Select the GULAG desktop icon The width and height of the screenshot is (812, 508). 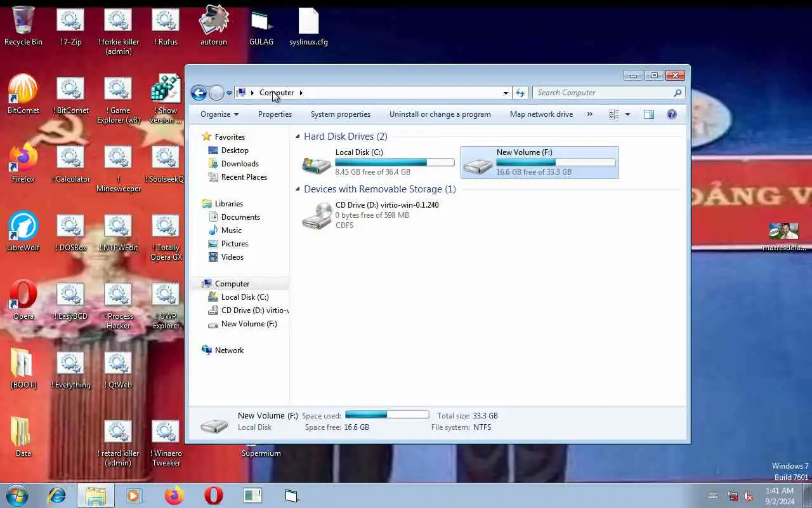tap(261, 27)
